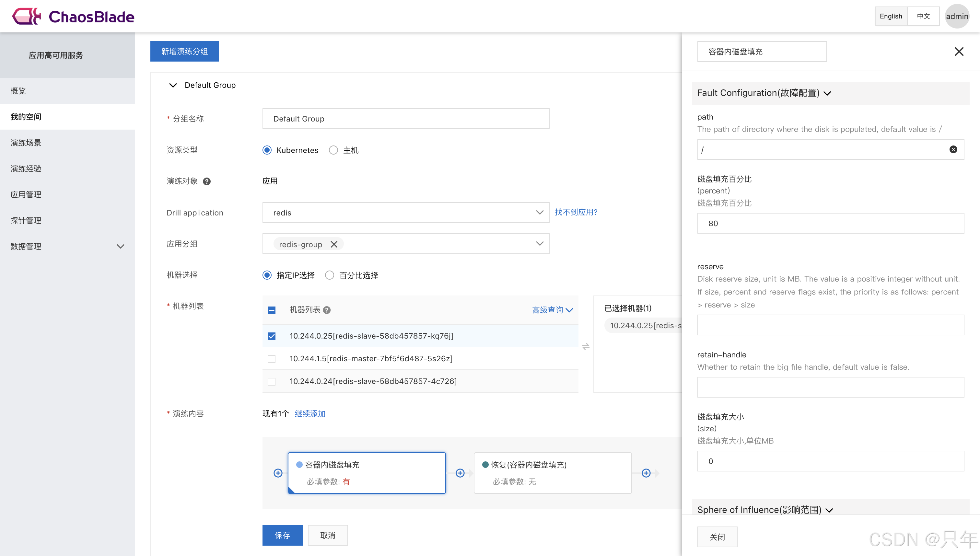Viewport: 980px width, 556px height.
Task: Click the 磁盘填充百分比 percent input field
Action: [x=830, y=223]
